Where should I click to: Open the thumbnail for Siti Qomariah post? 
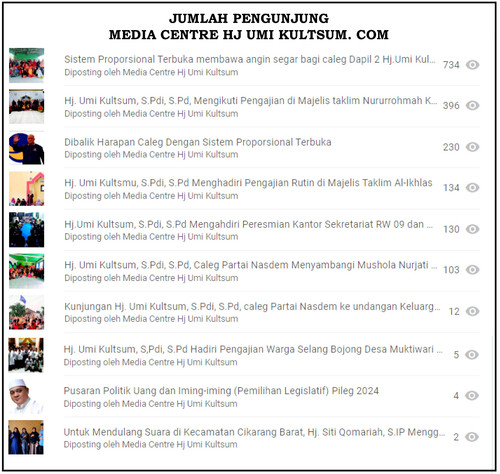coord(26,437)
